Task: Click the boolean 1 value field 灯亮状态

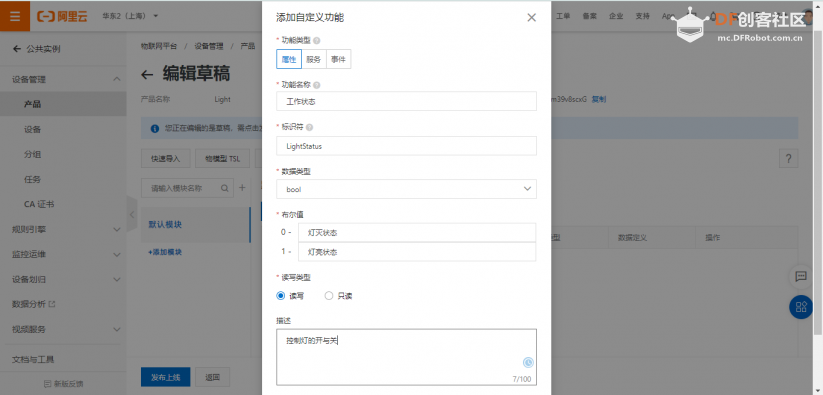Action: tap(417, 252)
